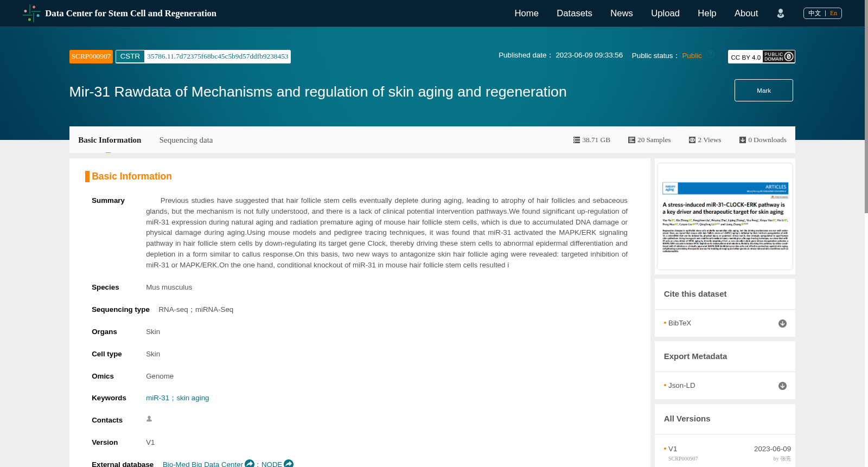Image resolution: width=868 pixels, height=467 pixels.
Task: Open the Upload menu item
Action: click(x=665, y=13)
